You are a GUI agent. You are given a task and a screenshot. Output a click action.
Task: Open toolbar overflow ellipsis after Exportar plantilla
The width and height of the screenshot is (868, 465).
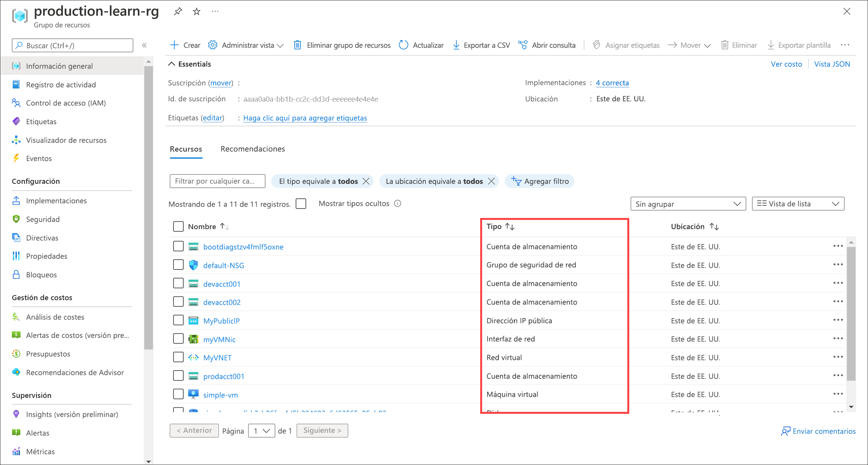click(x=845, y=45)
